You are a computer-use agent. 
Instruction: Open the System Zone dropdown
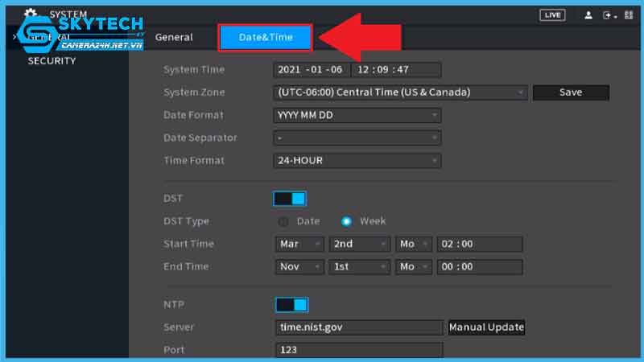400,93
